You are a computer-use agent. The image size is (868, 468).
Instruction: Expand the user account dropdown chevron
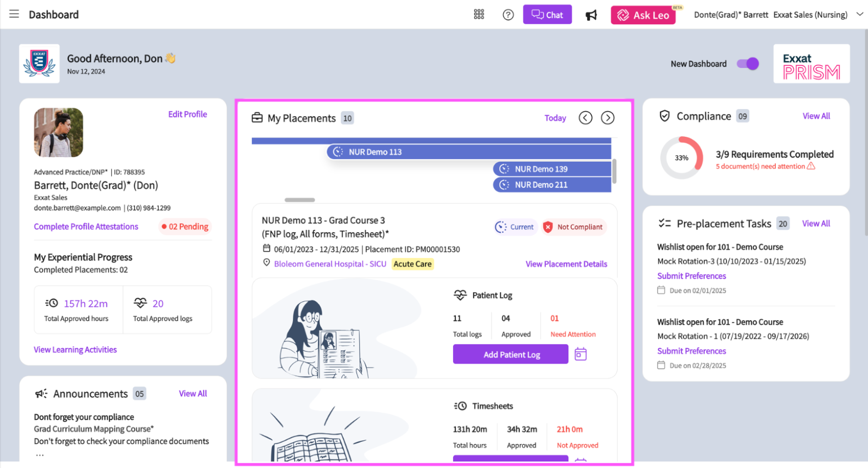tap(860, 15)
